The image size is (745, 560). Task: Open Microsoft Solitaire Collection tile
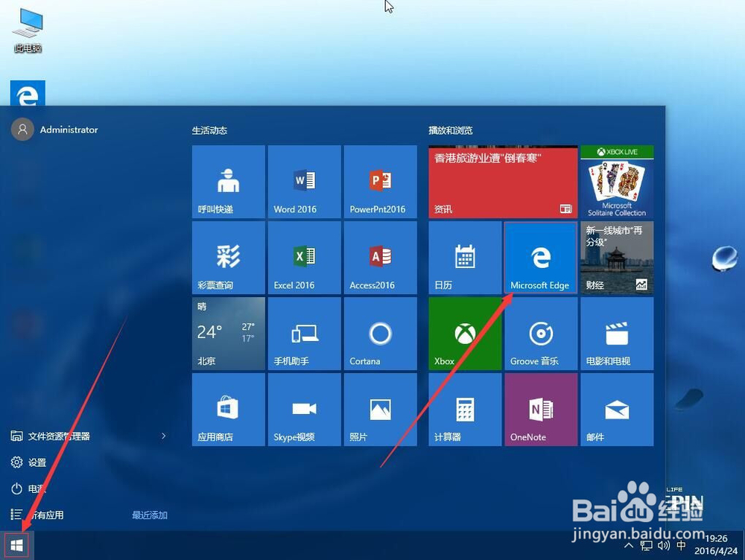[x=617, y=182]
